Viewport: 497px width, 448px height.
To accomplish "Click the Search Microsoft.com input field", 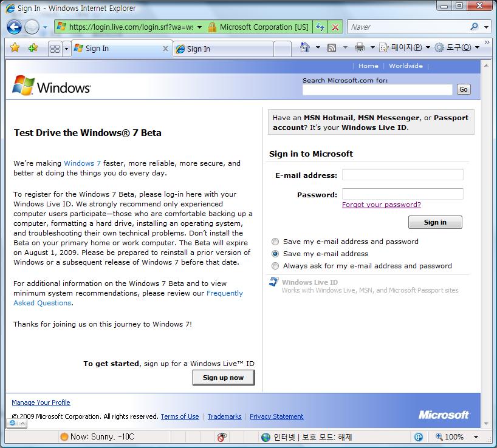I will 377,90.
